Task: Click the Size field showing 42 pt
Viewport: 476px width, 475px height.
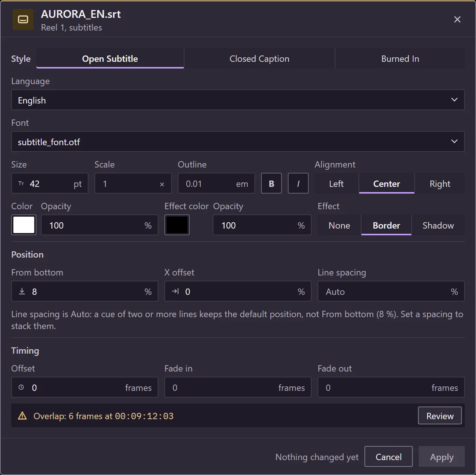Action: pos(50,183)
